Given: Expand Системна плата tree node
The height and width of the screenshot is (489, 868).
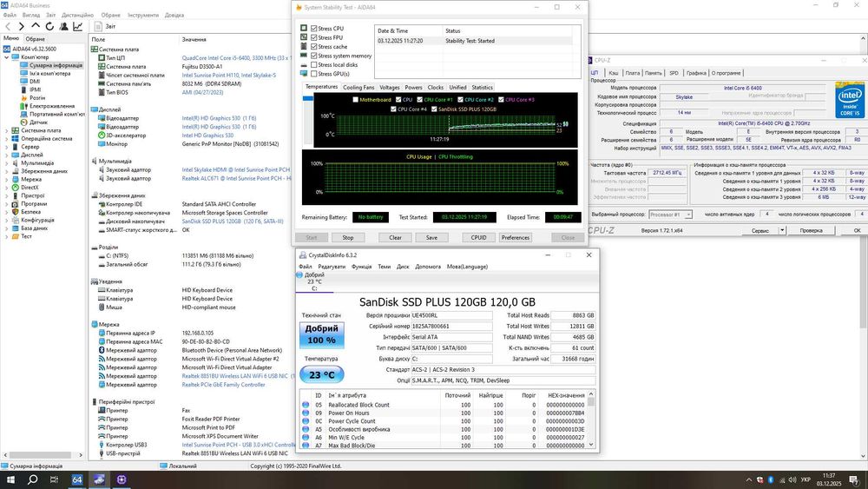Looking at the screenshot, I should (7, 130).
